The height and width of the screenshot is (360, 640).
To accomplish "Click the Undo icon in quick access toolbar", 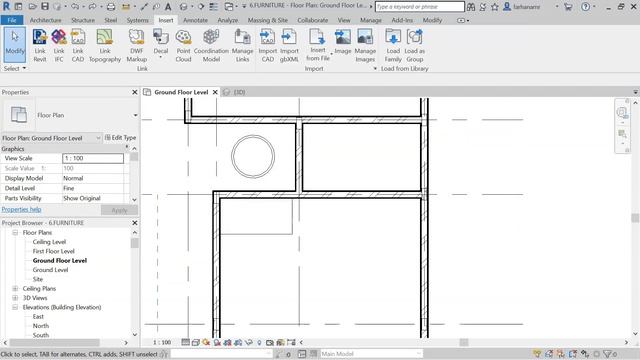I will click(75, 7).
